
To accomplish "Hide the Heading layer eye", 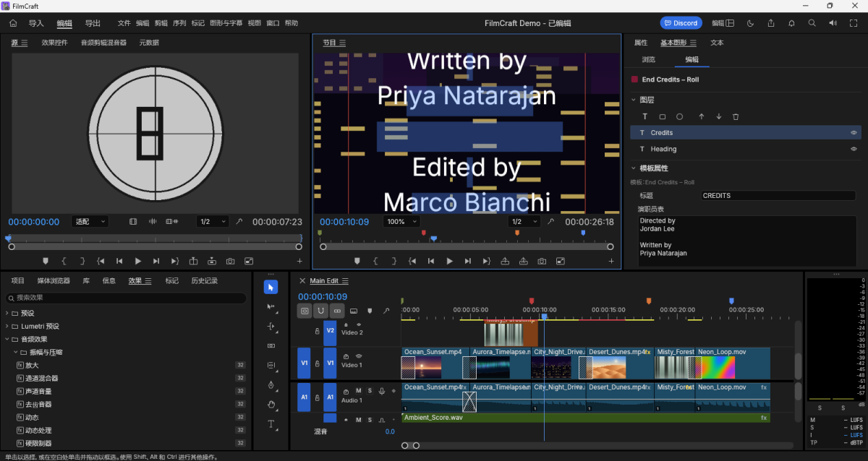I will (x=854, y=149).
